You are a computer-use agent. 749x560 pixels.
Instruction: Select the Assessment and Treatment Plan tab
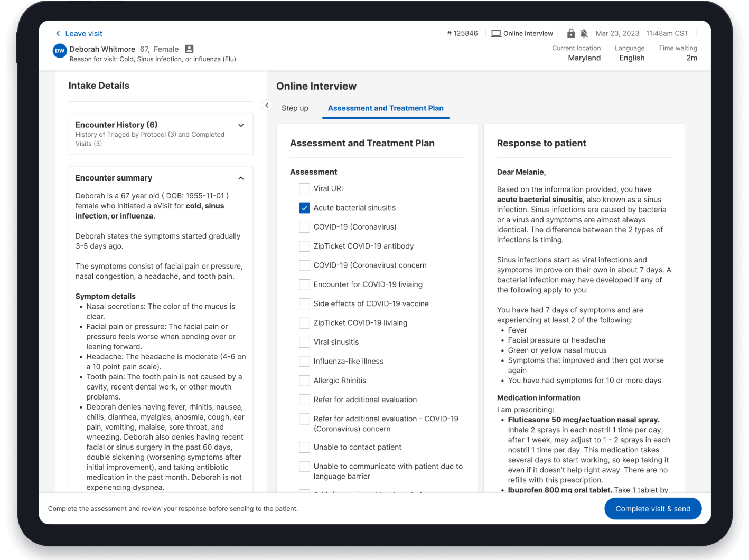coord(386,108)
